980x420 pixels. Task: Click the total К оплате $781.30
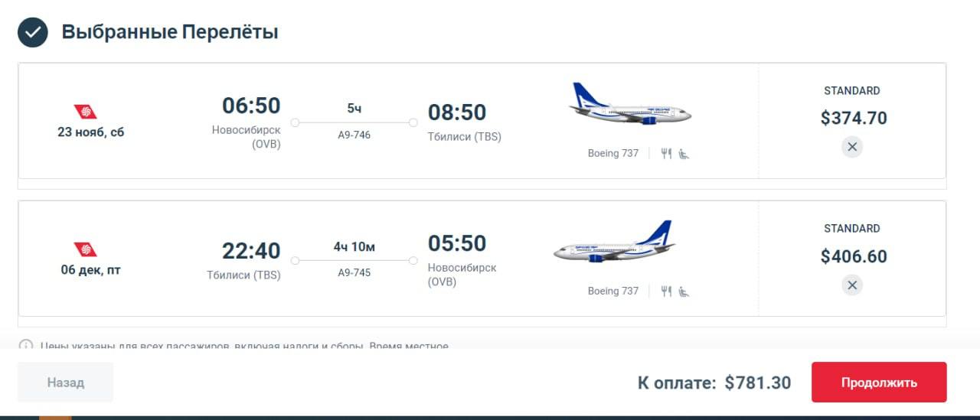(714, 383)
